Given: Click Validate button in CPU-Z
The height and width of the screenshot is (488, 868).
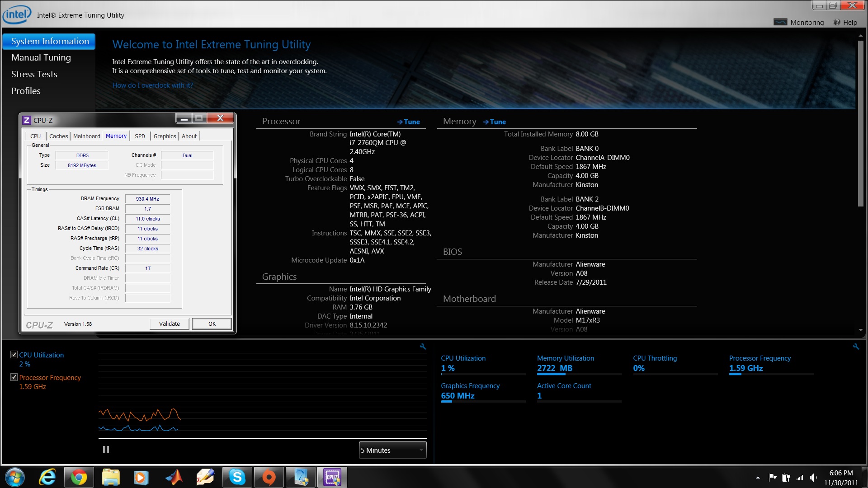Looking at the screenshot, I should tap(170, 324).
